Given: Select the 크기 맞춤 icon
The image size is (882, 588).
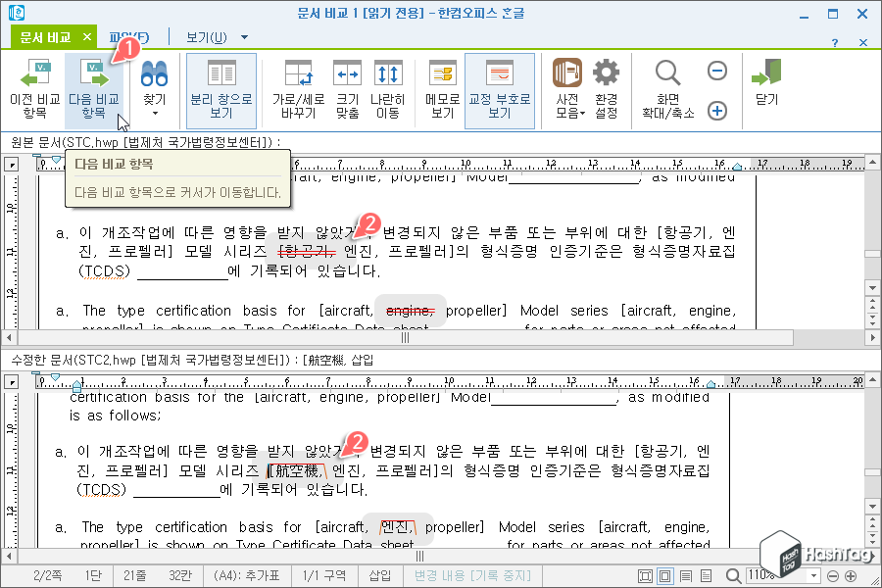Looking at the screenshot, I should tap(348, 88).
